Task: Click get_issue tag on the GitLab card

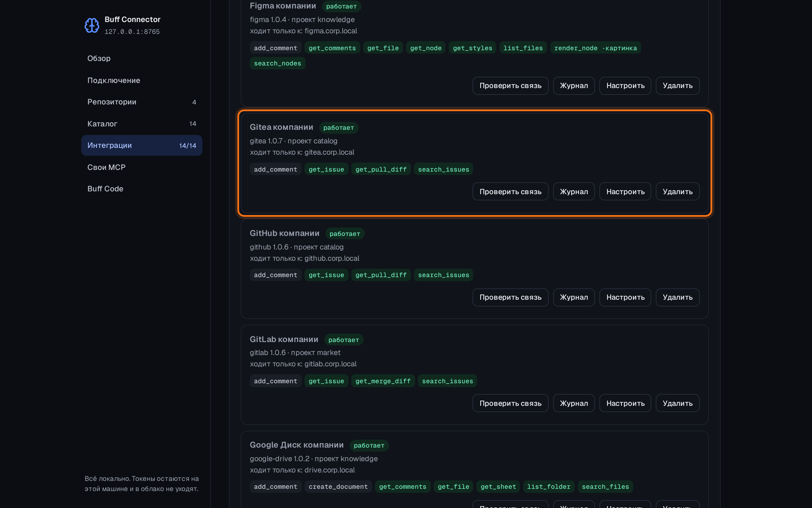Action: tap(326, 381)
